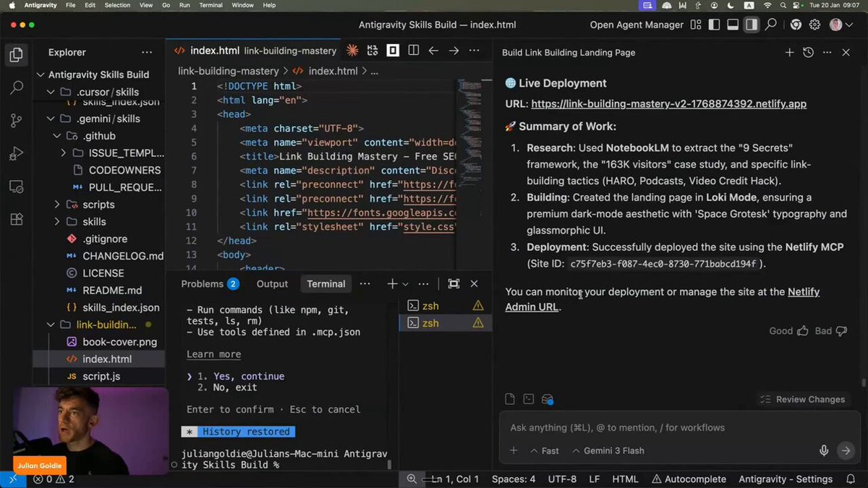Open the new terminal launch profile dropdown
Screen dimensions: 868x488
(x=405, y=284)
